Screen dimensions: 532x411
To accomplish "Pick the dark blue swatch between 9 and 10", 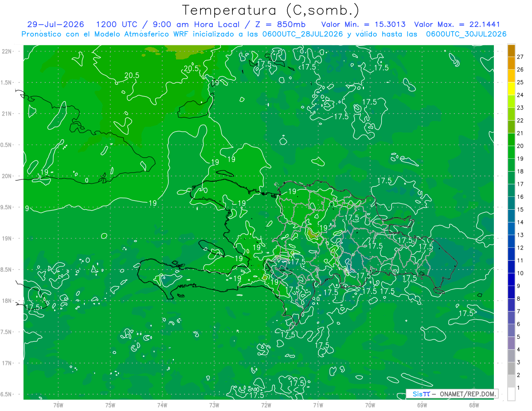I will (x=511, y=280).
